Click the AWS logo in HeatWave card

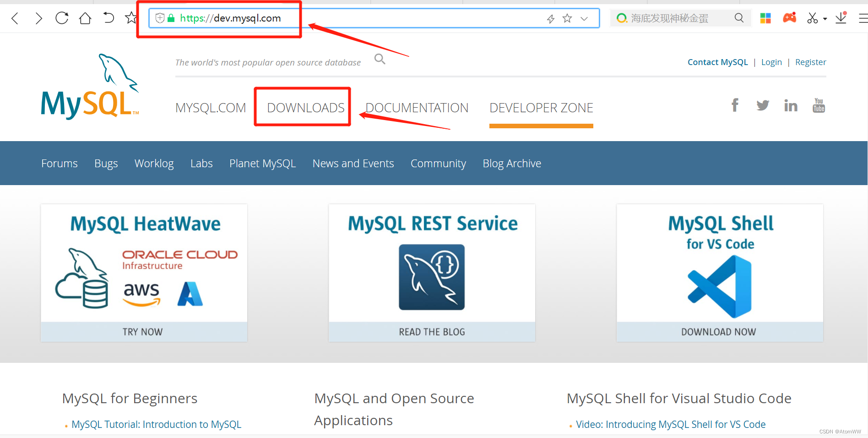pos(141,294)
